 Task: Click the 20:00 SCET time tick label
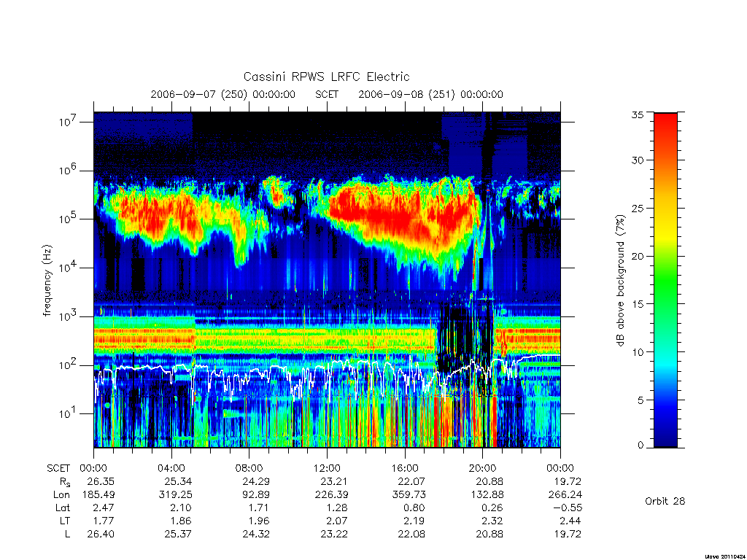coord(483,468)
